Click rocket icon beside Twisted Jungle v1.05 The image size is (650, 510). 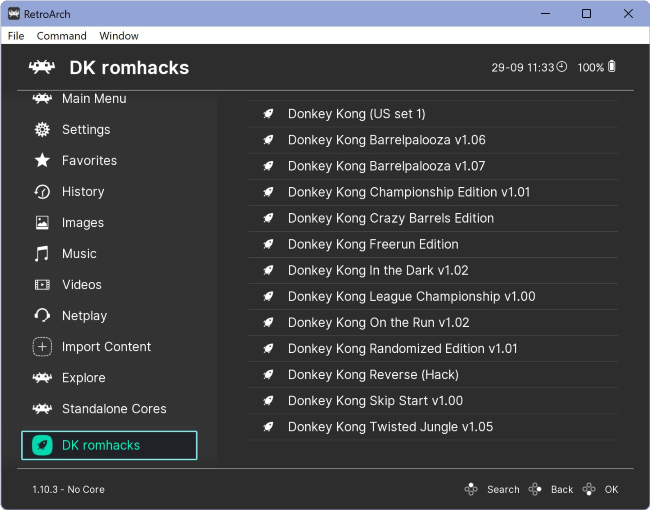(x=268, y=427)
